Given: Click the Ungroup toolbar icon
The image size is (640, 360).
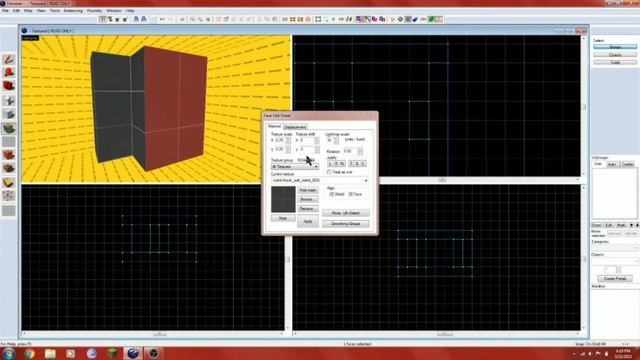Looking at the screenshot, I should click(x=200, y=19).
